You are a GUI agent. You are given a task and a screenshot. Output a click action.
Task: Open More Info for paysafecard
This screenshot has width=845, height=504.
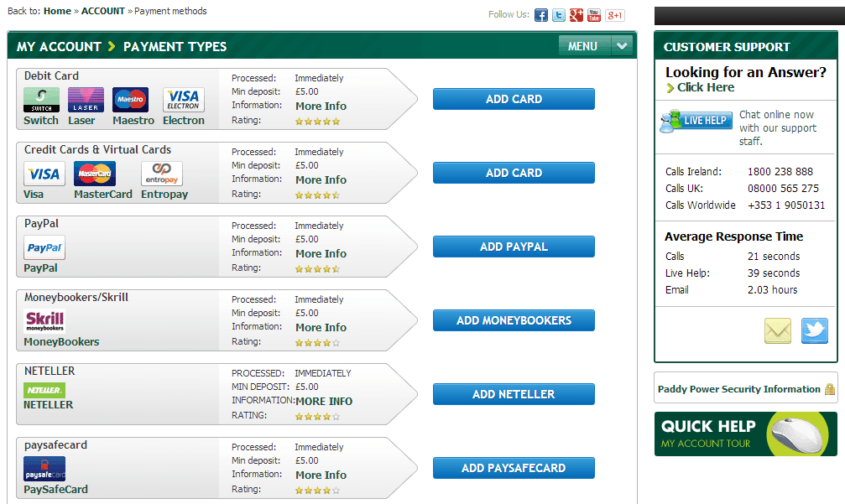point(321,475)
